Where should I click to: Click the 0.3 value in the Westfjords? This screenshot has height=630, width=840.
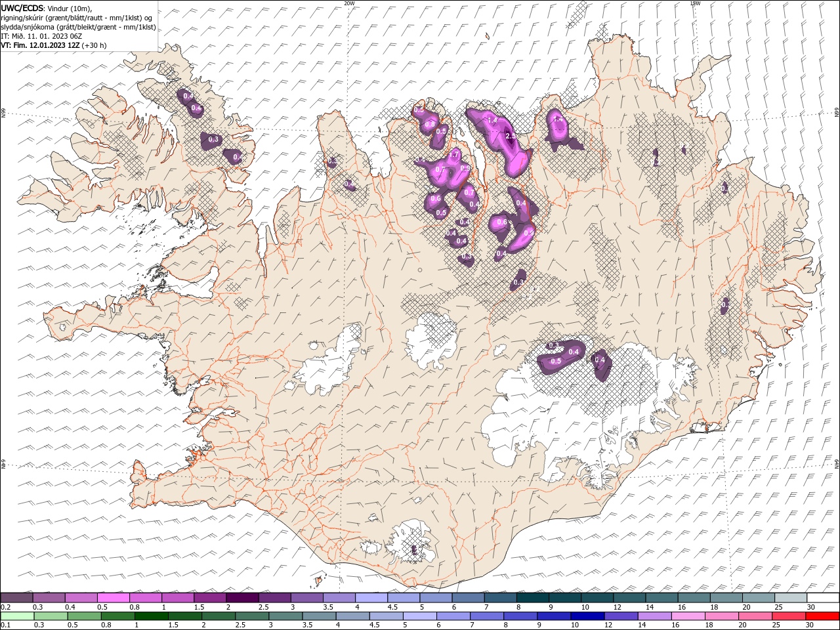point(213,139)
